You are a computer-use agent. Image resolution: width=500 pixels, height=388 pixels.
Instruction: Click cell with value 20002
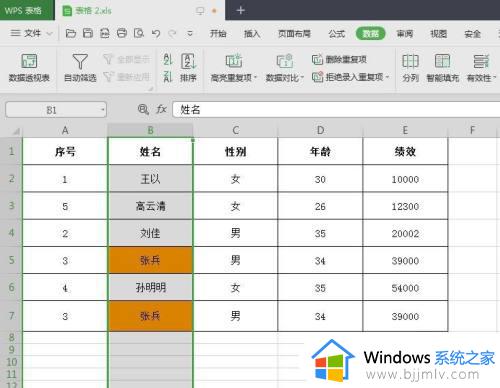pos(405,233)
